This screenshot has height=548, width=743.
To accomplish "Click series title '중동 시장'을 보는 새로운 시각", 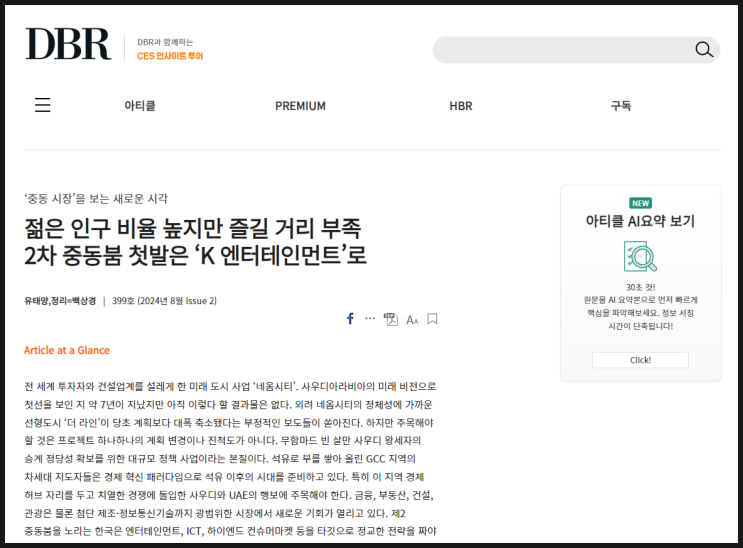I will (96, 198).
